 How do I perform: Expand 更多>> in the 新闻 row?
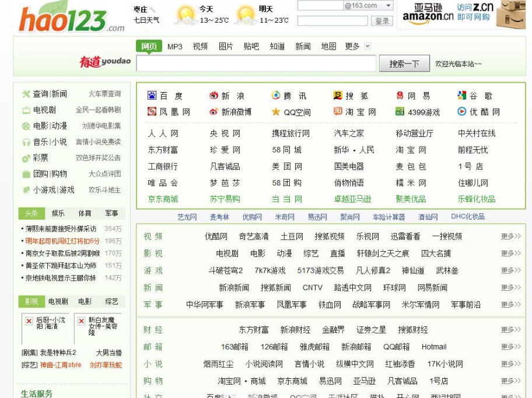pos(510,287)
